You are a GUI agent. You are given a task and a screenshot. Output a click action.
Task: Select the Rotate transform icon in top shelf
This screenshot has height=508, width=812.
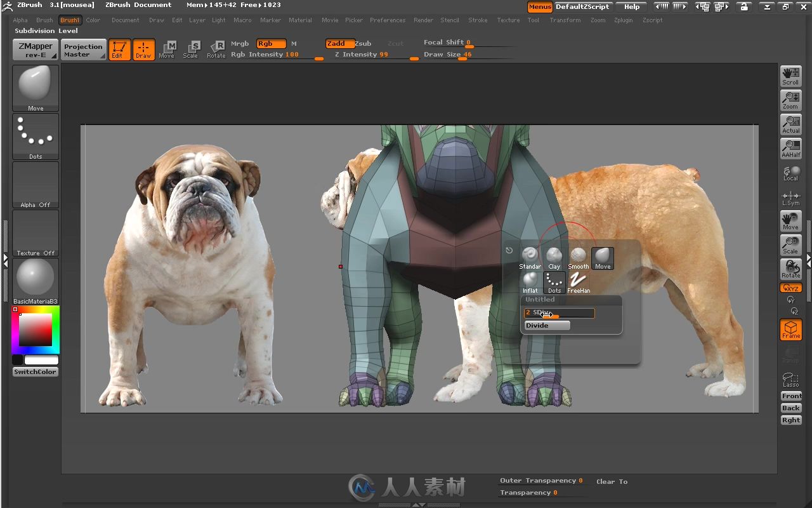216,50
